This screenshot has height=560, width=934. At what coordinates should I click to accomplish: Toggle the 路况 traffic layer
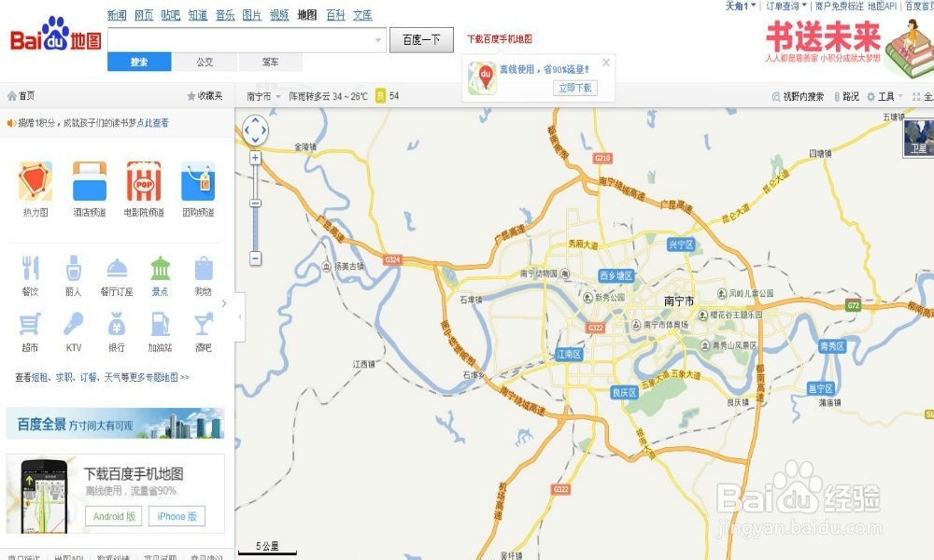coord(846,96)
